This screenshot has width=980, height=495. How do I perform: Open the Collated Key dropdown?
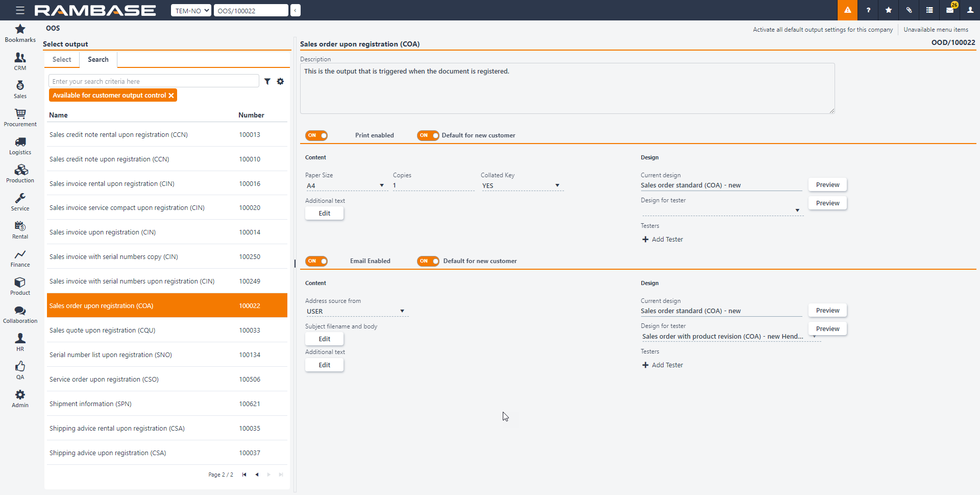pos(521,185)
